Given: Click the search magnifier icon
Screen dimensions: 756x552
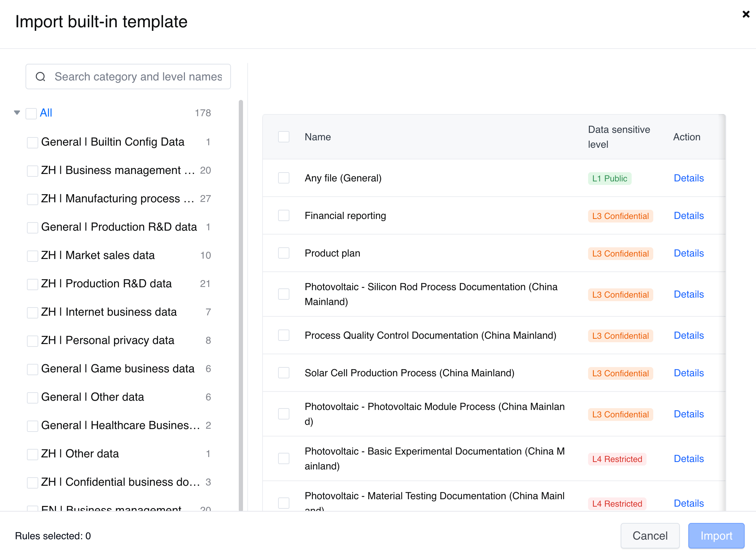Looking at the screenshot, I should [x=41, y=77].
